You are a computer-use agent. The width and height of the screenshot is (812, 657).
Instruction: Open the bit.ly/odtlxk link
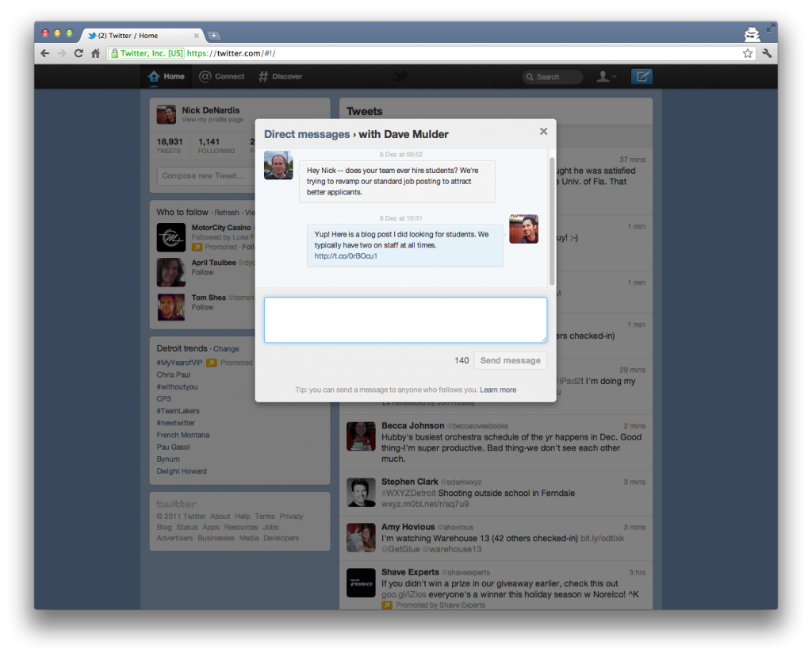[x=603, y=538]
